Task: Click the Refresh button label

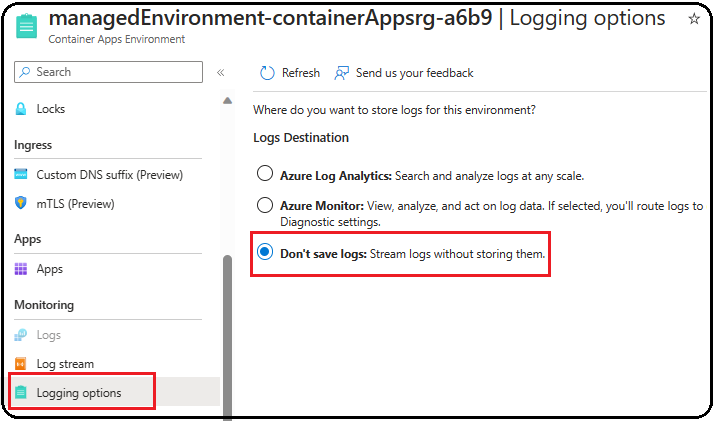Action: [301, 73]
